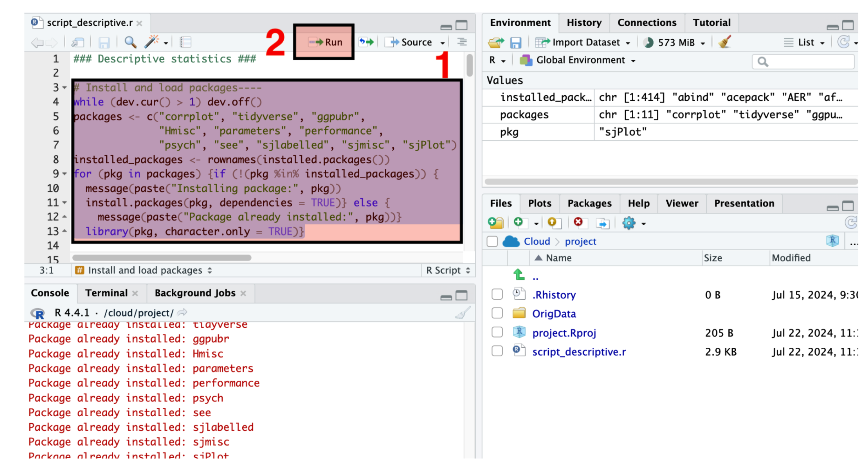Select the project.Rproj checkbox
868x467 pixels.
pos(497,332)
